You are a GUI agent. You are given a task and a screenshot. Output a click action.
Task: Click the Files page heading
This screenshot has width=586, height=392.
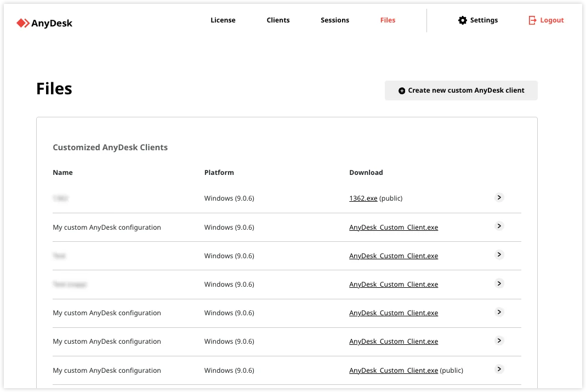[54, 89]
